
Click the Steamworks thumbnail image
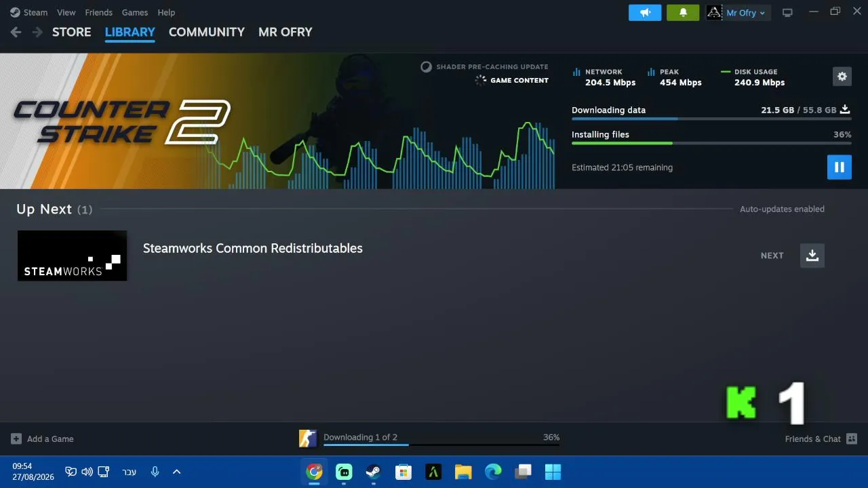tap(73, 256)
